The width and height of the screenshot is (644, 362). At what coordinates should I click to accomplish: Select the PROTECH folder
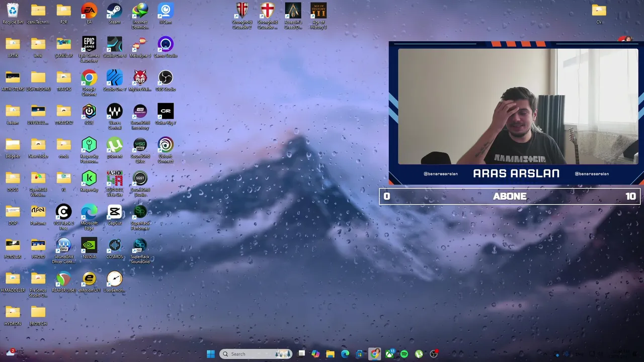(x=38, y=315)
